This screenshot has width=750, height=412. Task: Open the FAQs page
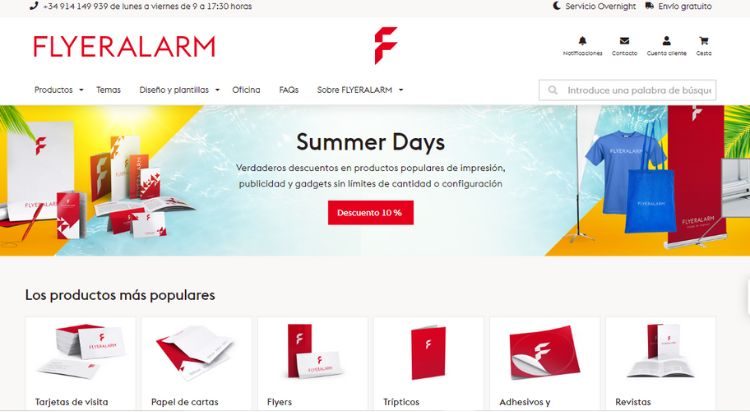click(288, 90)
